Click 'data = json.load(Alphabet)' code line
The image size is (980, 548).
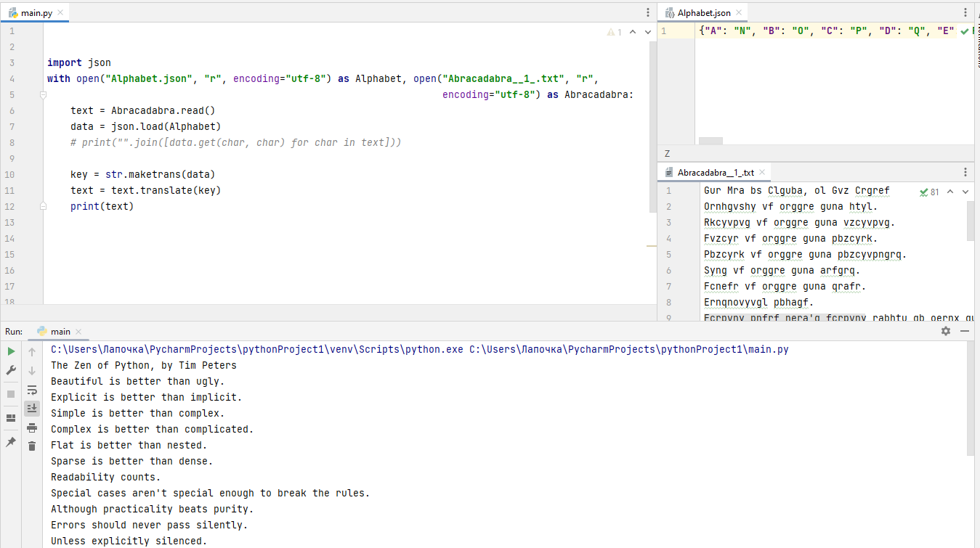146,127
